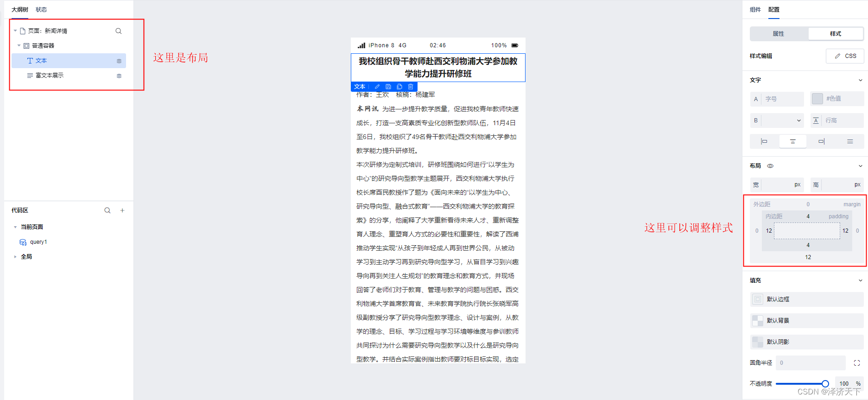The width and height of the screenshot is (868, 400).
Task: Collapse the 文字 style section
Action: [861, 80]
